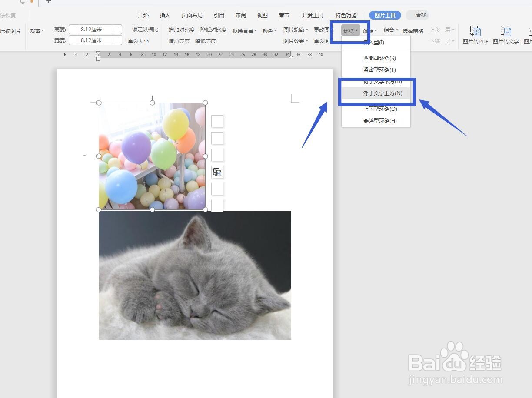532x398 pixels.
Task: Click the 高度 height input field
Action: (95, 30)
